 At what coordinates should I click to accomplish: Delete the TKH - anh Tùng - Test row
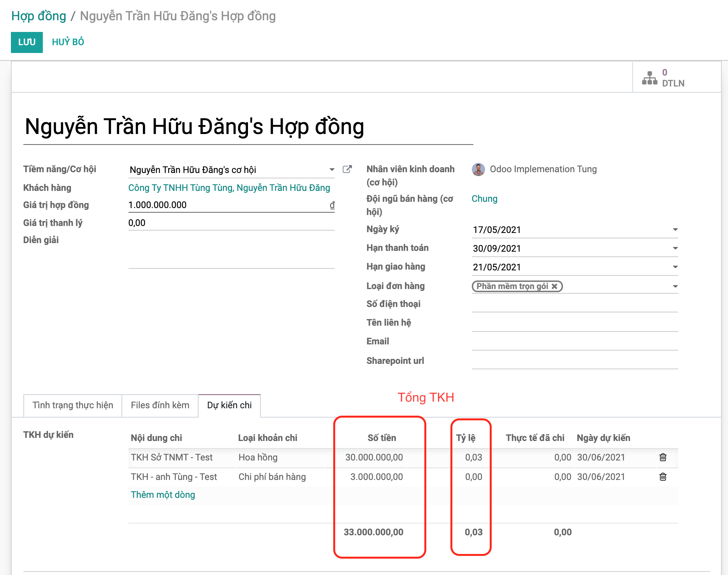tap(663, 477)
